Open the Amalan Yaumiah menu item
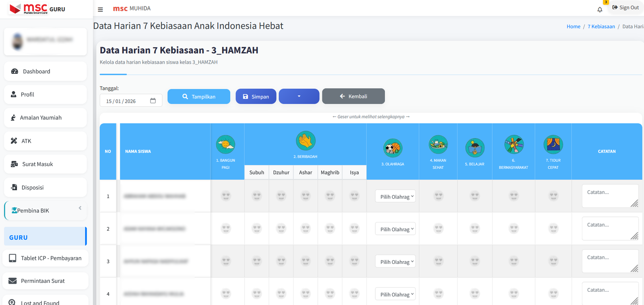The image size is (644, 305). point(45,118)
